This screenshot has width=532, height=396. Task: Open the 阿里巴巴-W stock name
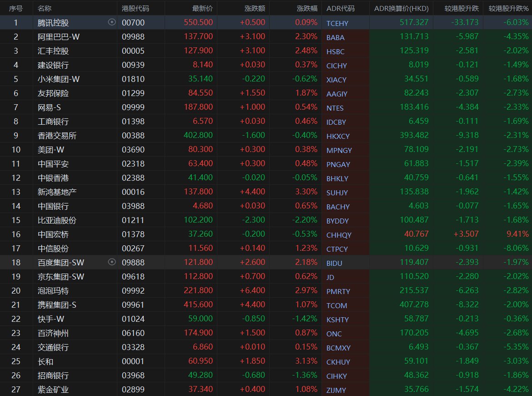pyautogui.click(x=56, y=37)
